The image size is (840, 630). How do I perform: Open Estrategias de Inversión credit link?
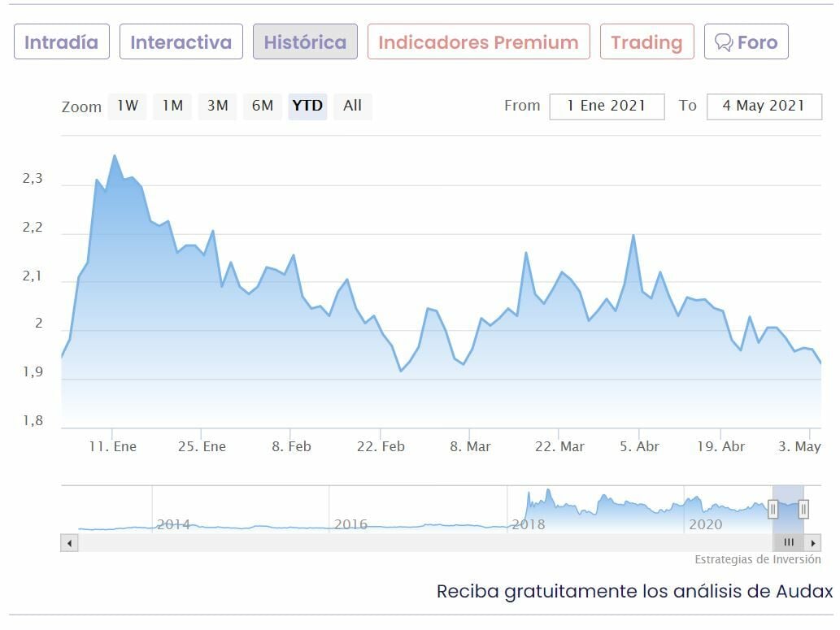click(757, 559)
